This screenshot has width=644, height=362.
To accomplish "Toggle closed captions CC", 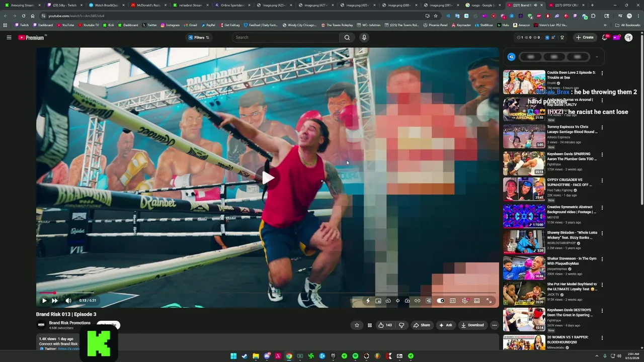I will [x=453, y=301].
